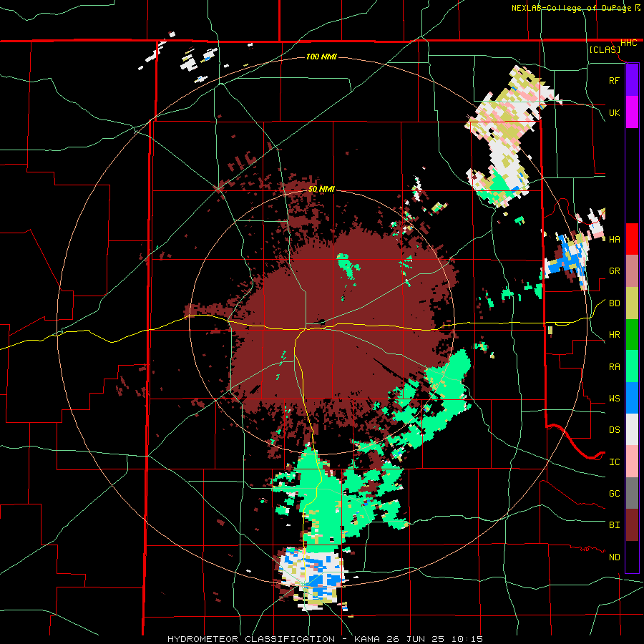Click the 100 NMI range ring label
Screen dimensions: 644x644
pyautogui.click(x=321, y=57)
